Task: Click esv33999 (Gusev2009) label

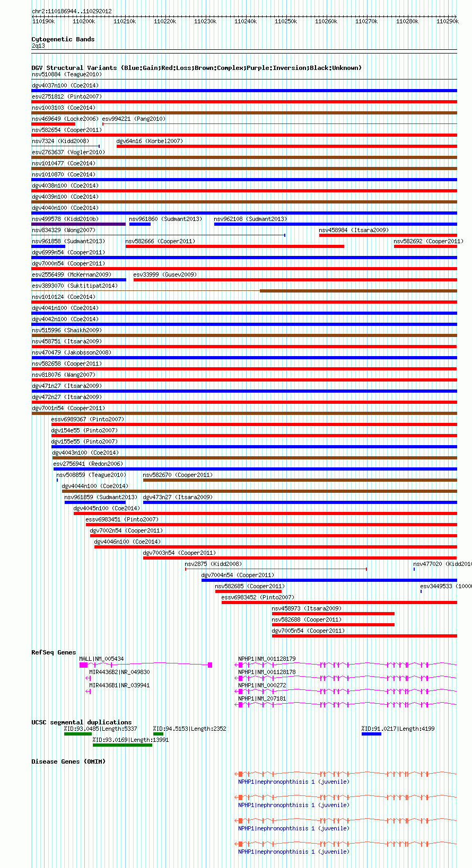Action: pyautogui.click(x=165, y=274)
